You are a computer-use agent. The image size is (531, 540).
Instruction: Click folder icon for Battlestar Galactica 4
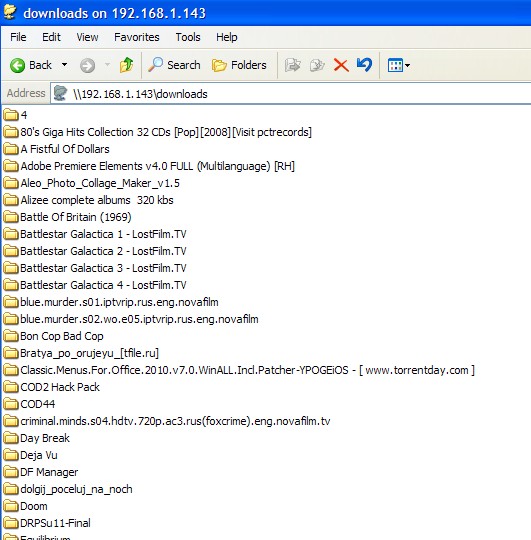(11, 285)
